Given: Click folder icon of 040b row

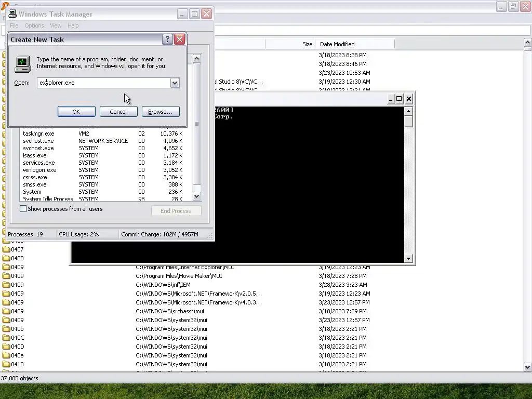Looking at the screenshot, I should 6,329.
